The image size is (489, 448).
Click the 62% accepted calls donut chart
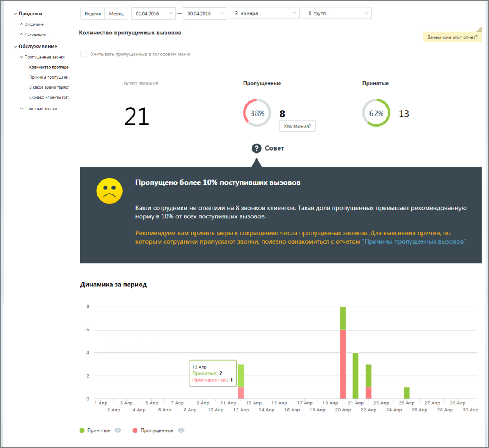[376, 113]
